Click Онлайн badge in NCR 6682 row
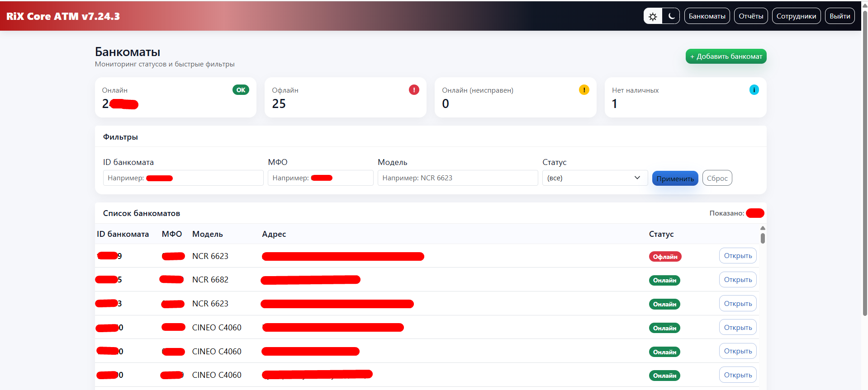Screen dimensions: 868x390 tap(664, 280)
